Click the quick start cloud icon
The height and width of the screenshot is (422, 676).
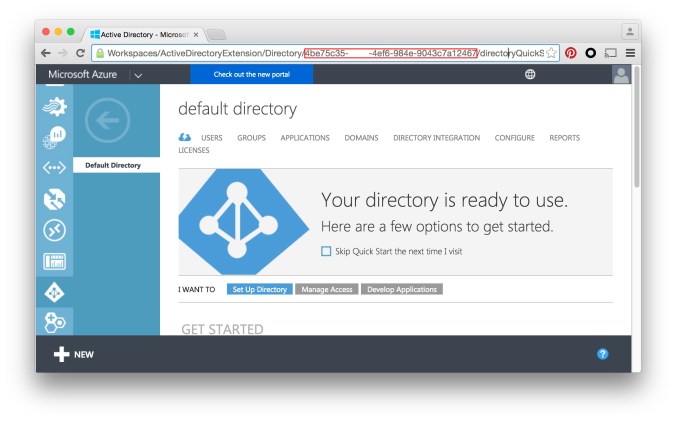pyautogui.click(x=185, y=138)
